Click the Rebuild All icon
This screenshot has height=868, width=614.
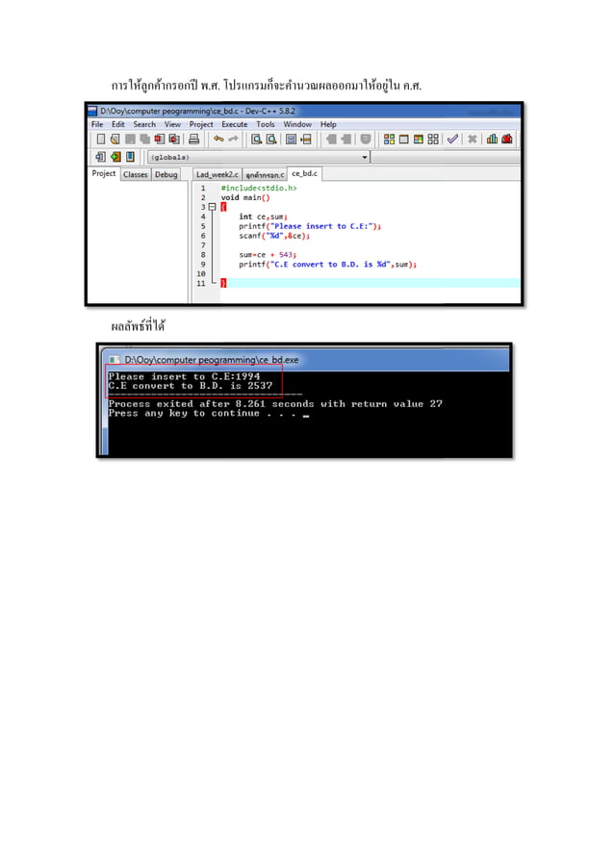point(433,139)
